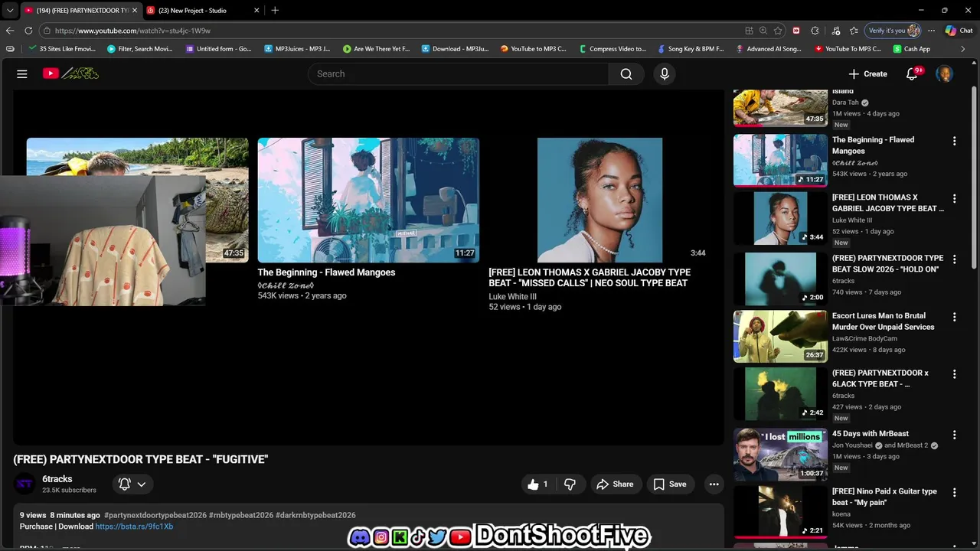Open the split screen icon in address bar
This screenshot has width=980, height=551.
pyautogui.click(x=749, y=31)
